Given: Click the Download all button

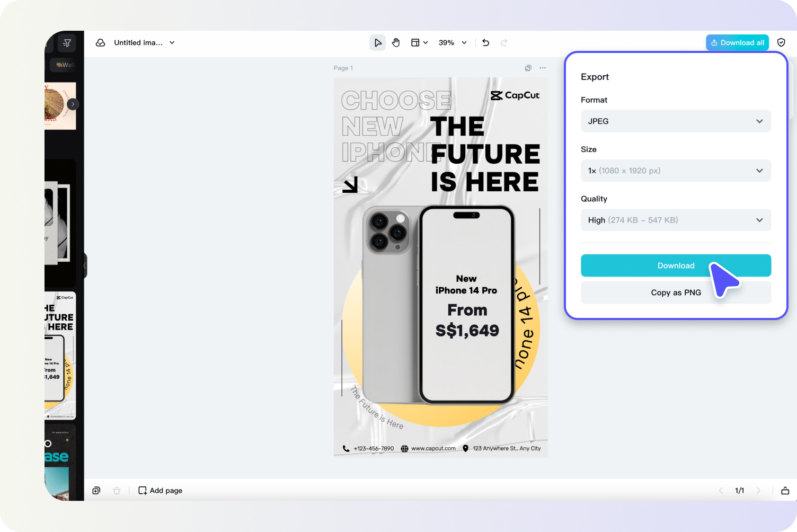Looking at the screenshot, I should coord(737,42).
